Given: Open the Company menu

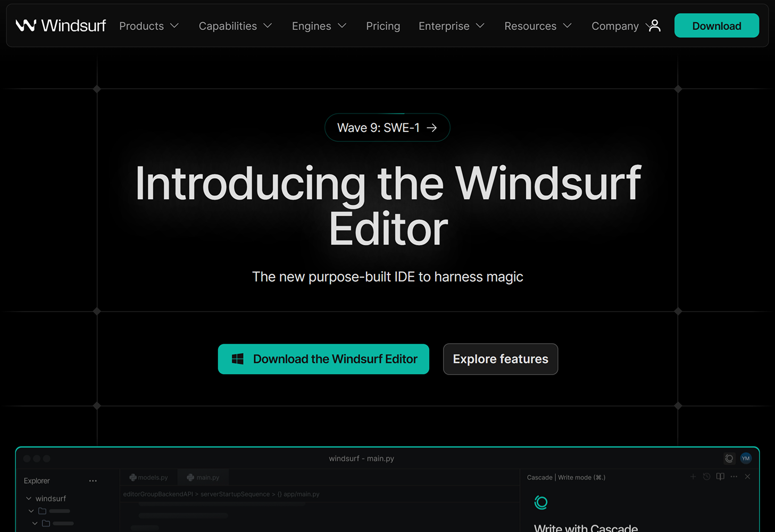Looking at the screenshot, I should click(x=615, y=26).
